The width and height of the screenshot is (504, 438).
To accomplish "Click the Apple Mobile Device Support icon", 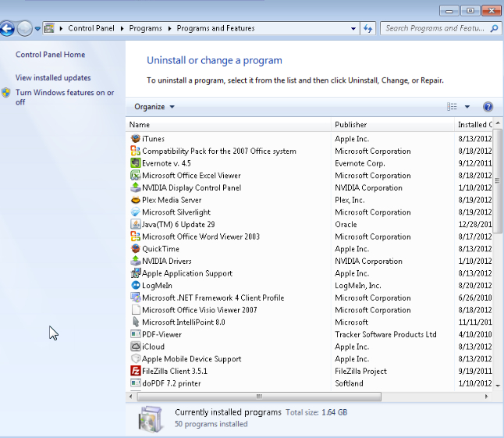I will point(136,358).
